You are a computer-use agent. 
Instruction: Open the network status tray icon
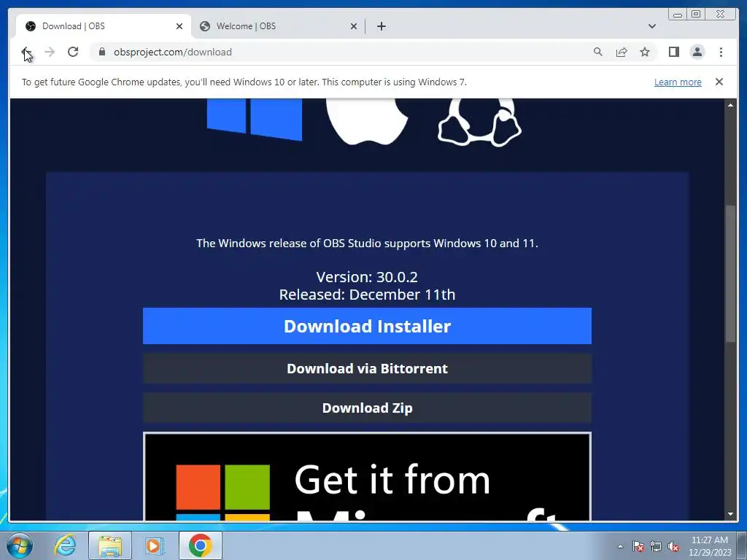tap(656, 546)
